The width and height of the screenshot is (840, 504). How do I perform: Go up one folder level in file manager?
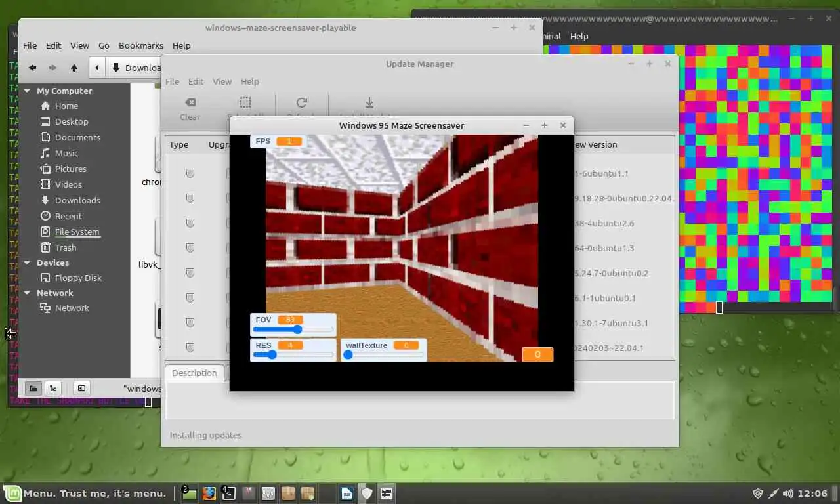[74, 68]
